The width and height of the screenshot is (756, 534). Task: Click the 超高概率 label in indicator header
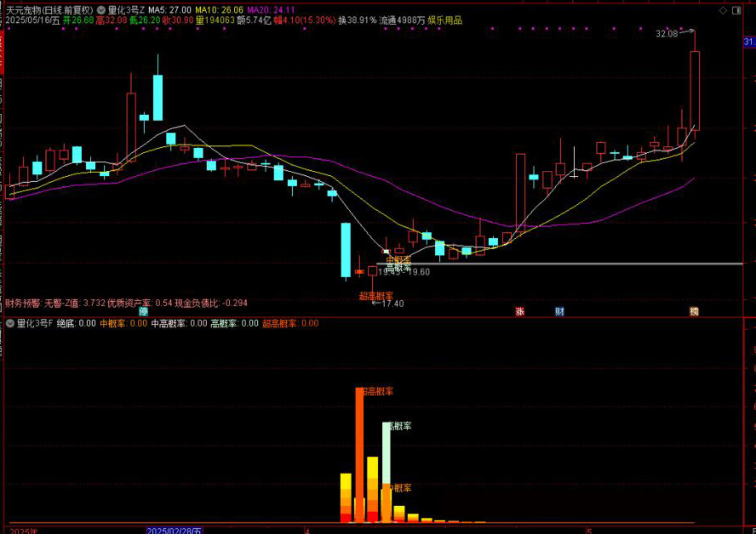[289, 324]
